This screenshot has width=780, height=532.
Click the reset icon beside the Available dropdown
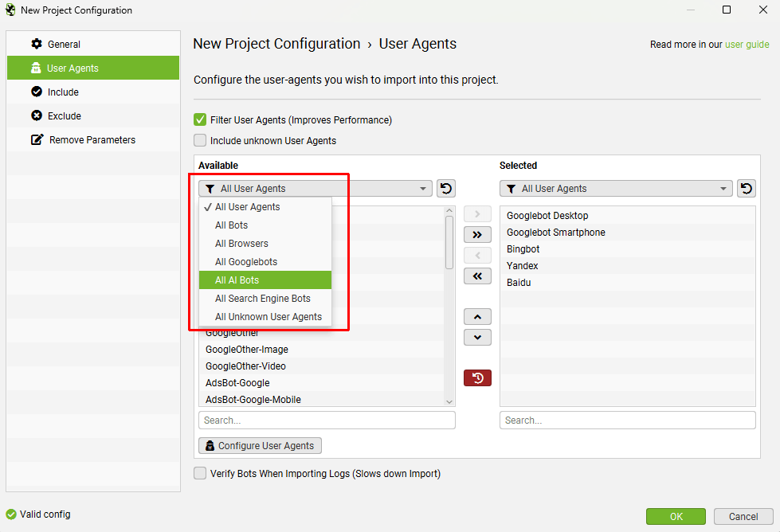(445, 188)
